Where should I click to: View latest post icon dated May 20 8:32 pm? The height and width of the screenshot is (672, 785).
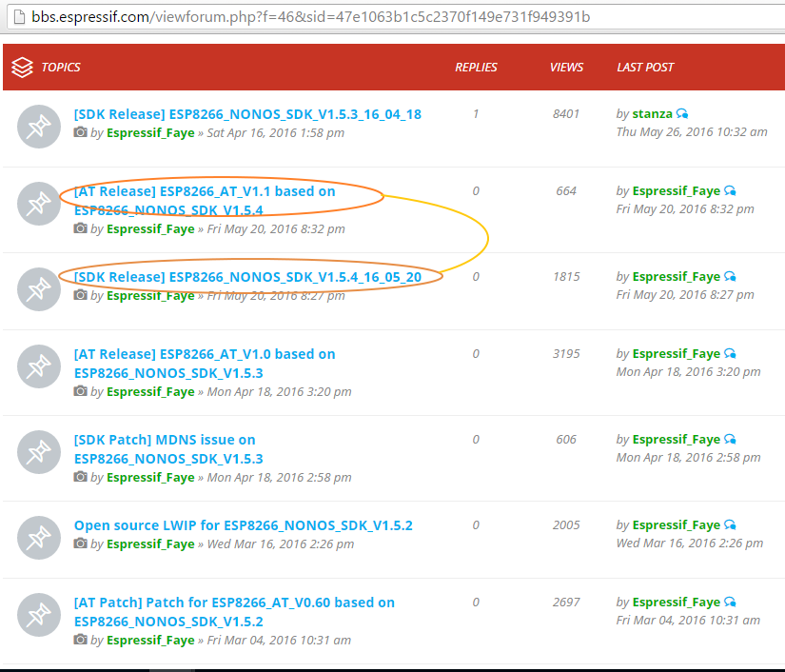coord(731,191)
